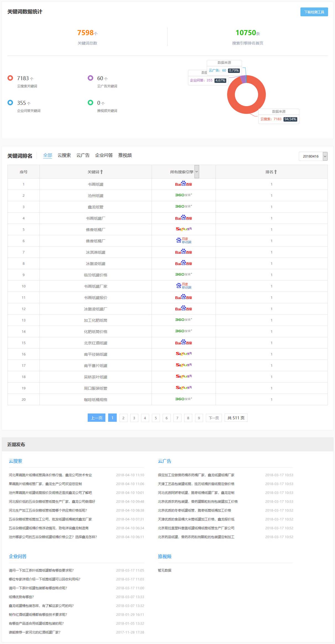335x644 pixels.
Task: Click red ring icon beside 7183
Action: 10,78
